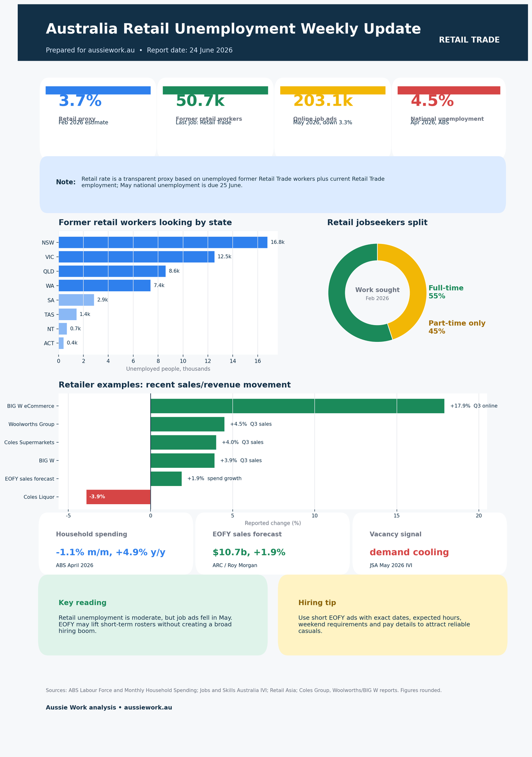
Task: Click the 'Part-time only 45%' legend label
Action: 457,327
